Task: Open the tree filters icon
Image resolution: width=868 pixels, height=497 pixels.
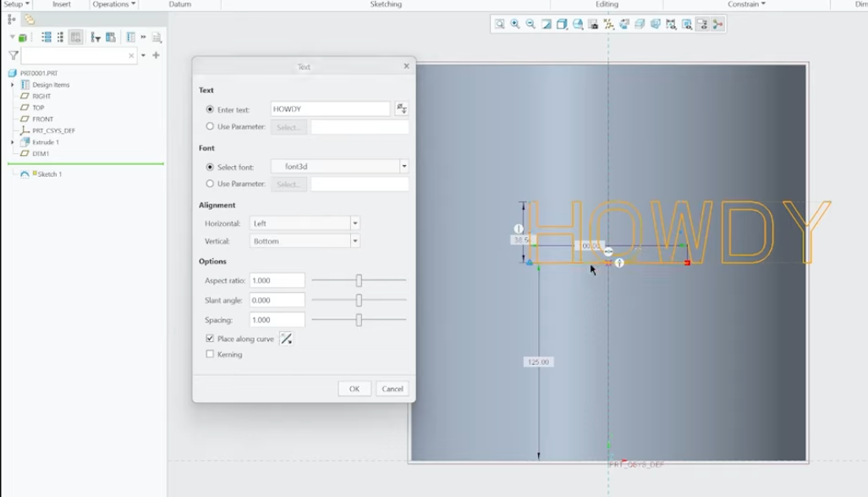Action: 96,37
